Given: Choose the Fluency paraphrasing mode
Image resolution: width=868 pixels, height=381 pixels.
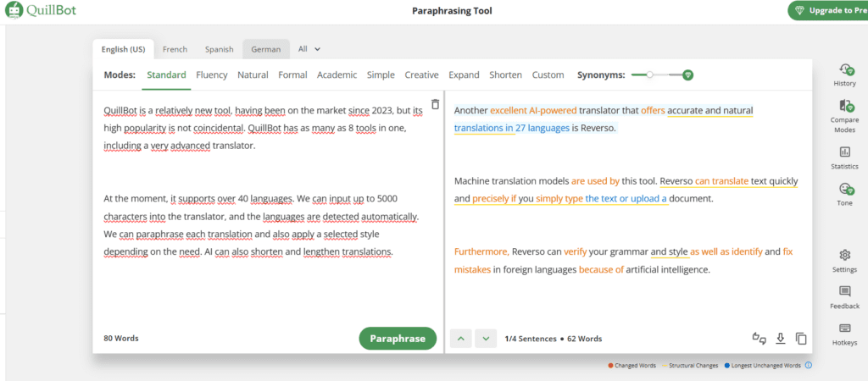Looking at the screenshot, I should [212, 75].
